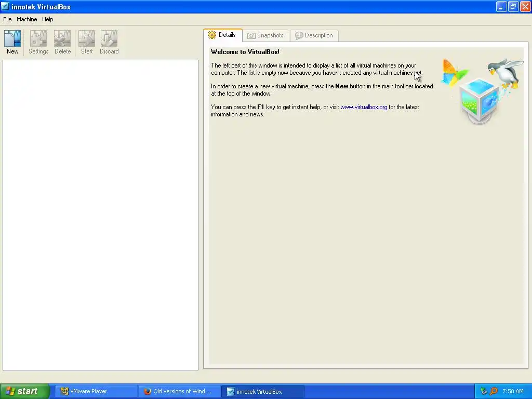Click the Delete toolbar icon

(x=62, y=42)
